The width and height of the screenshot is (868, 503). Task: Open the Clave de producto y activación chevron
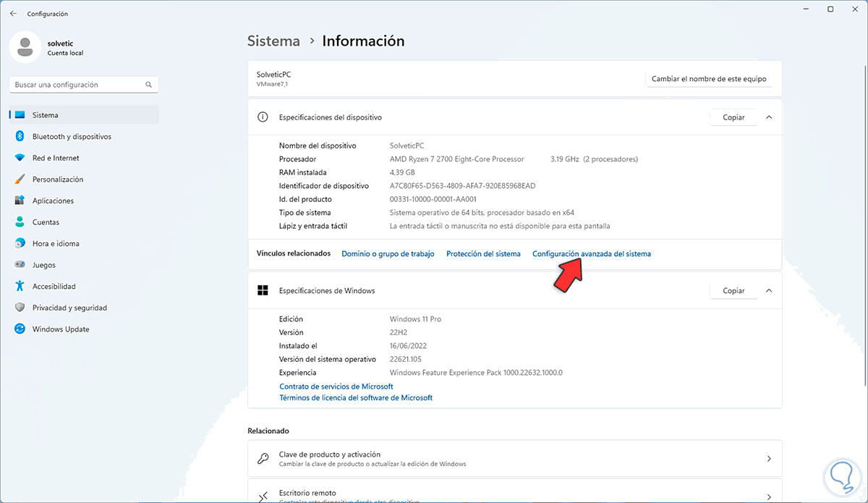pos(768,459)
